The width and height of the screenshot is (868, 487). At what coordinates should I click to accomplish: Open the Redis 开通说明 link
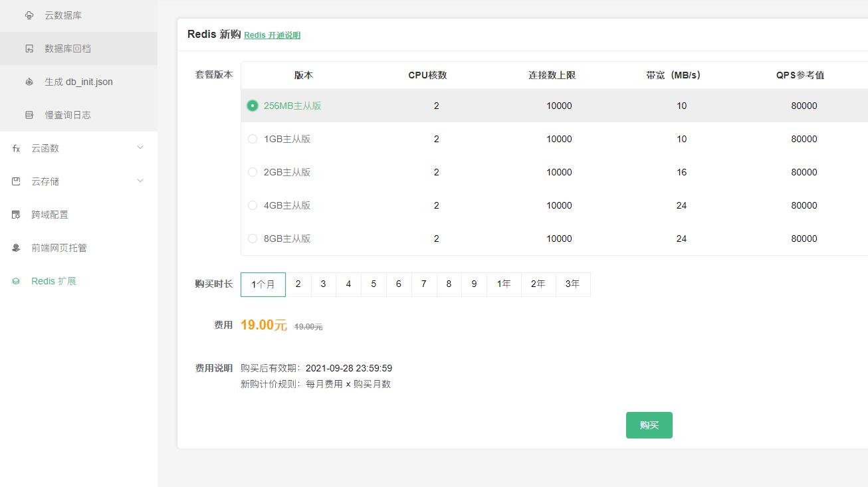pos(272,35)
